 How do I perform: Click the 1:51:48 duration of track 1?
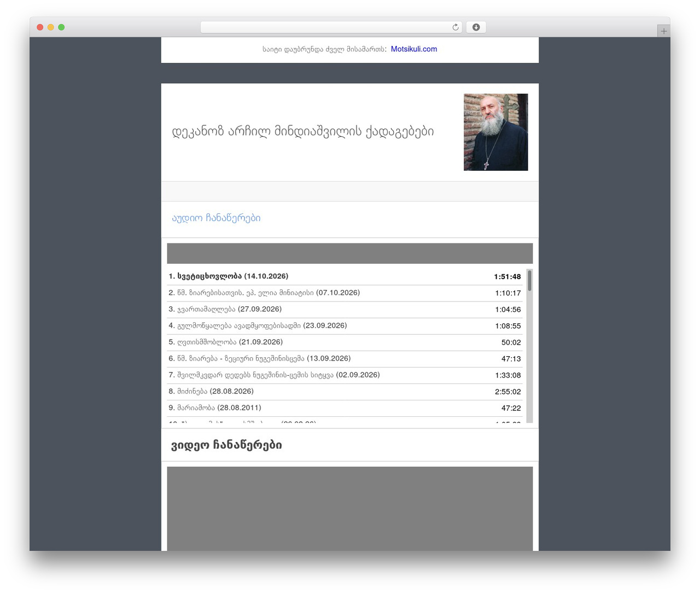tap(507, 277)
